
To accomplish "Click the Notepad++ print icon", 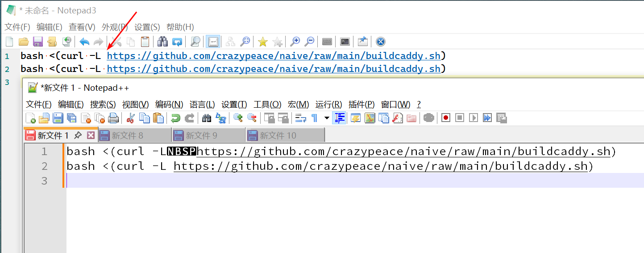I will [x=113, y=118].
